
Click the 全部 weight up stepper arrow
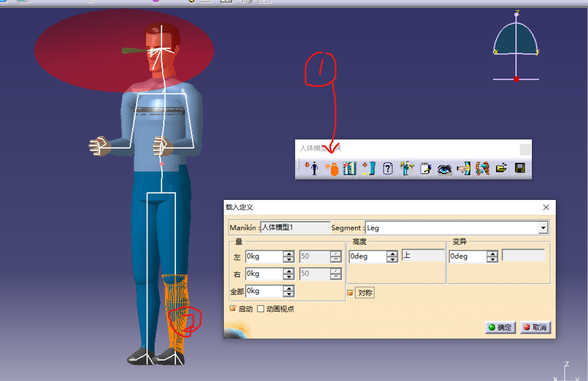(x=289, y=288)
